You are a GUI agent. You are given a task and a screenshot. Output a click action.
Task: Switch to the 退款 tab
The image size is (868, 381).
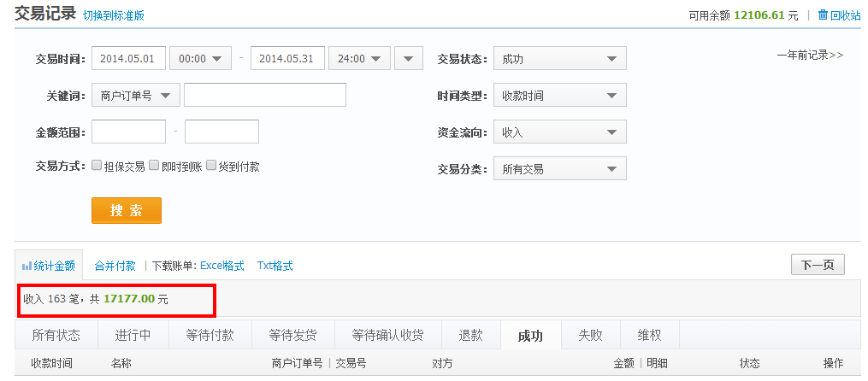click(470, 335)
